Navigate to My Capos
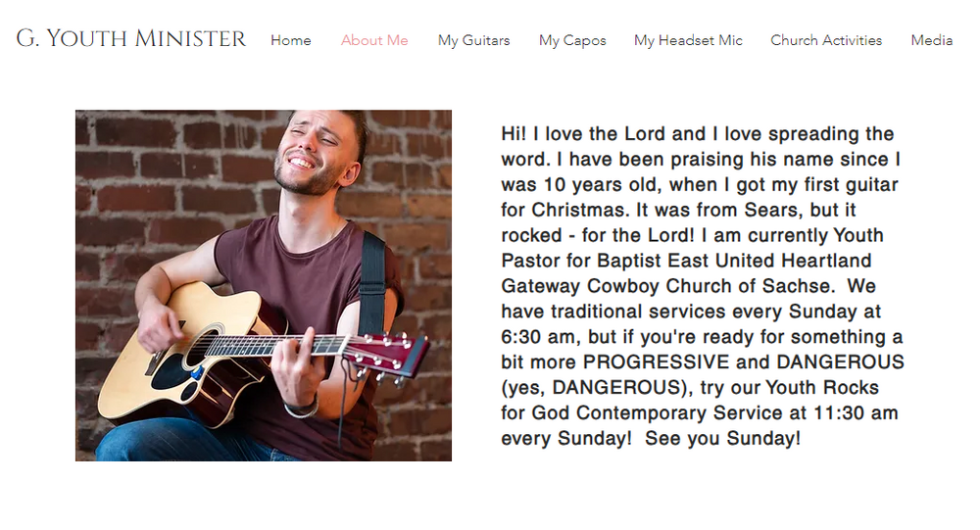 [x=572, y=40]
